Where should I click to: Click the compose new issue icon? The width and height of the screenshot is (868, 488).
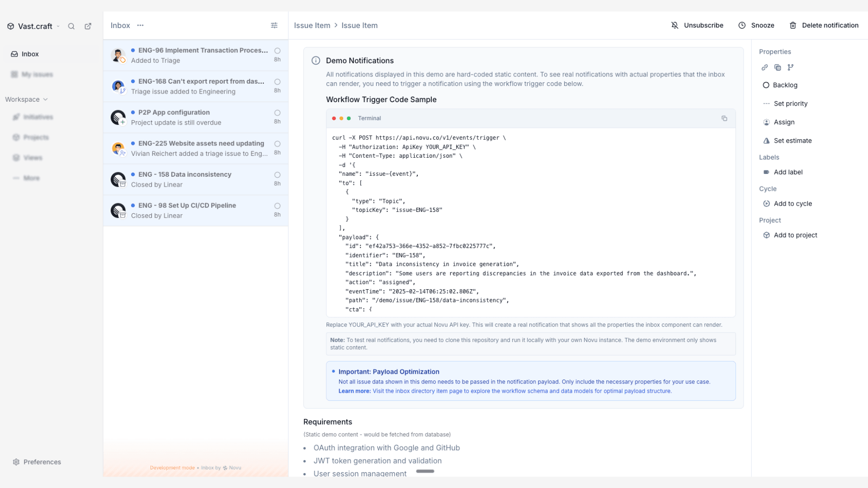click(88, 26)
